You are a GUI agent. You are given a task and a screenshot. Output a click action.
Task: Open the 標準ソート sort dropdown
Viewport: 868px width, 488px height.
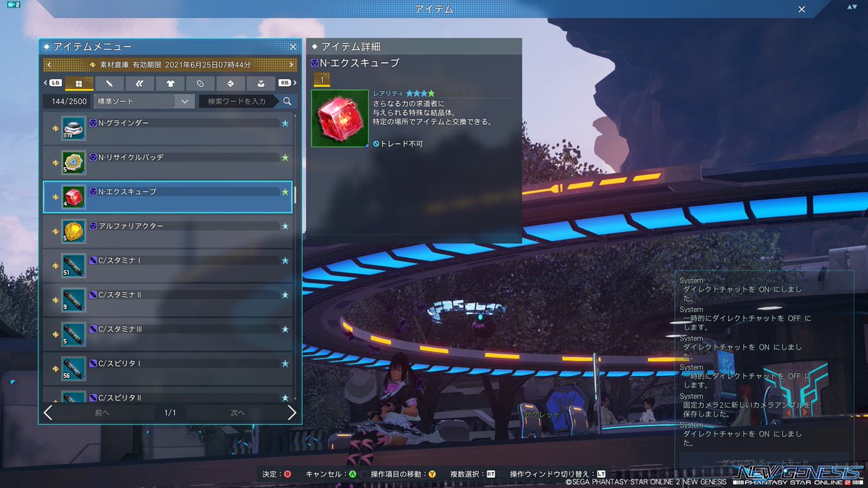click(142, 101)
